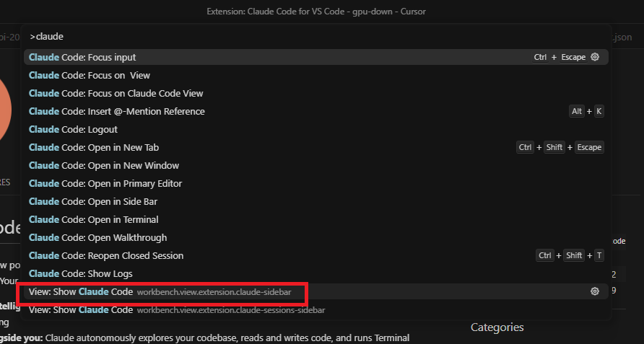This screenshot has width=644, height=344.
Task: Run Claude Code: Open in New Tab
Action: coord(316,147)
